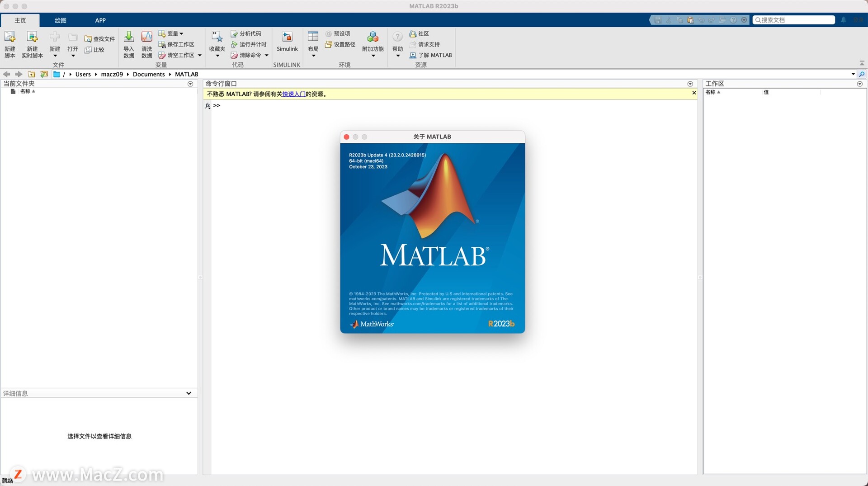The height and width of the screenshot is (486, 868).
Task: Expand the Clear Commands dropdown arrow
Action: click(x=266, y=55)
